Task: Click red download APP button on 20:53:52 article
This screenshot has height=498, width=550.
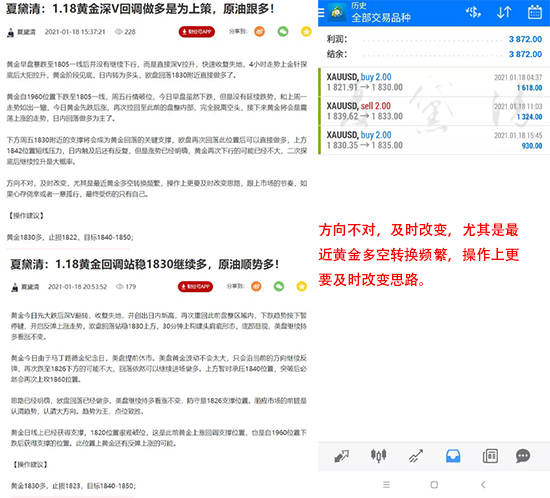Action: 195,287
